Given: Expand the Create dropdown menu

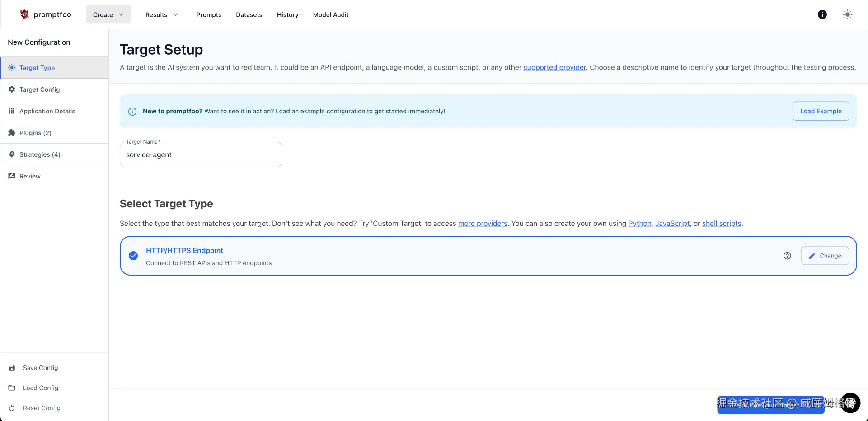Looking at the screenshot, I should (x=108, y=14).
